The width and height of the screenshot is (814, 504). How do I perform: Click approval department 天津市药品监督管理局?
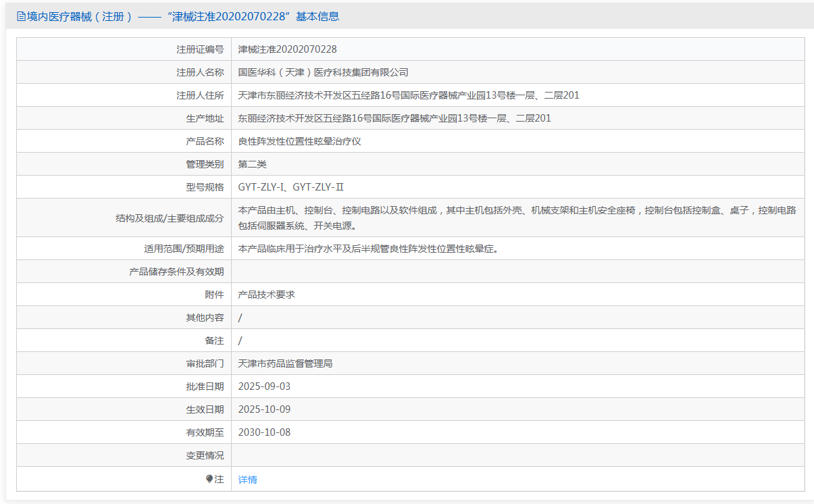click(285, 363)
